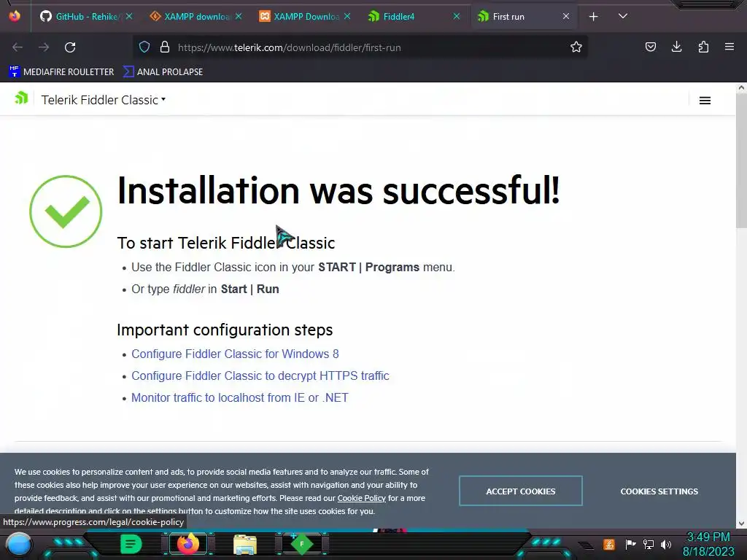
Task: Open the Start menu orb
Action: 18,545
